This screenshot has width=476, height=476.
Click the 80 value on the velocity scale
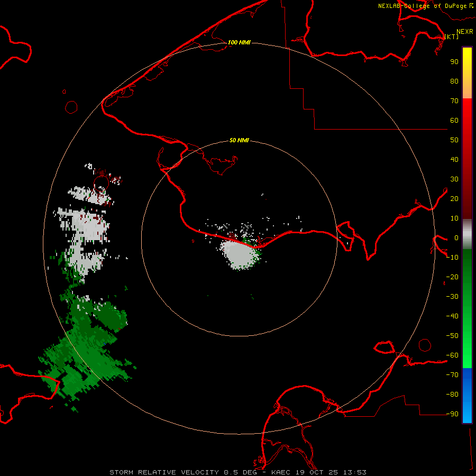(454, 81)
